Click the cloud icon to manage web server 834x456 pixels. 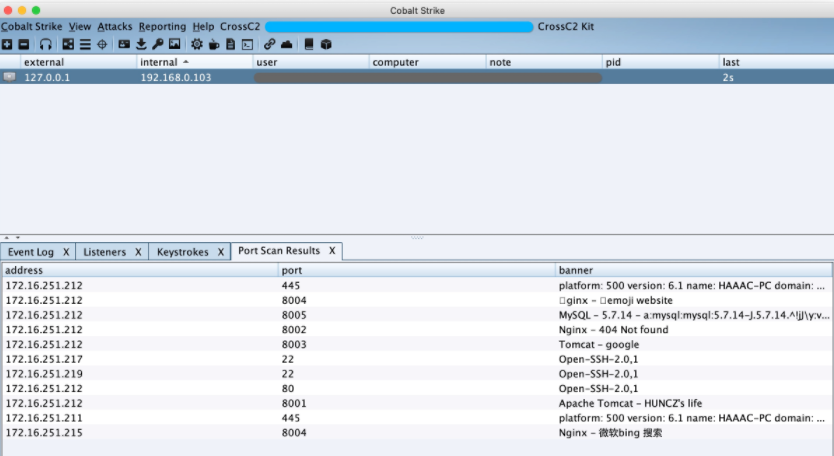286,44
